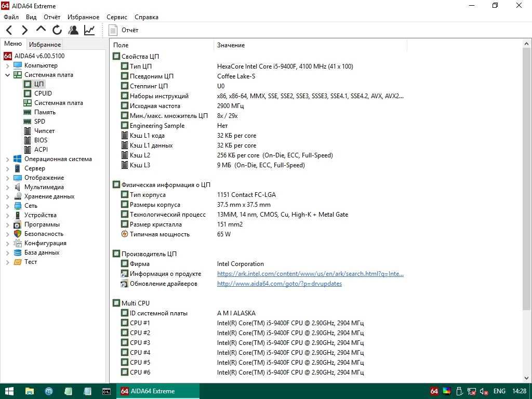Open the Вид menu
532x399 pixels.
[x=31, y=17]
